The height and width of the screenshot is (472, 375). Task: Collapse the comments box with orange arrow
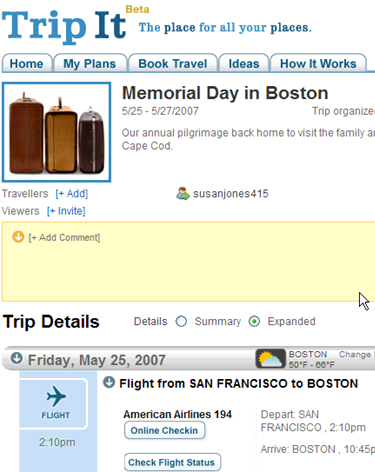pyautogui.click(x=18, y=237)
